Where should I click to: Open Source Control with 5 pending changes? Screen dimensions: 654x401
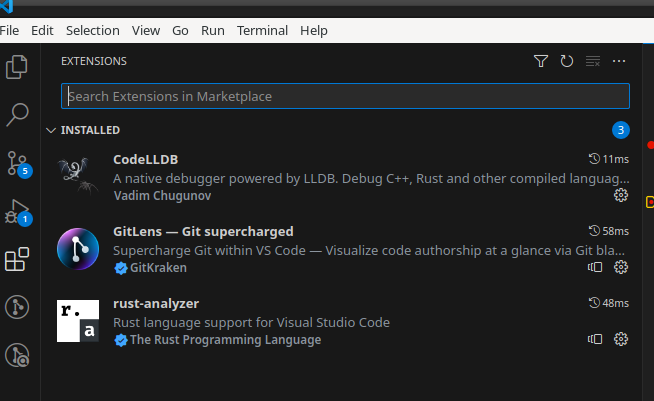pyautogui.click(x=17, y=163)
